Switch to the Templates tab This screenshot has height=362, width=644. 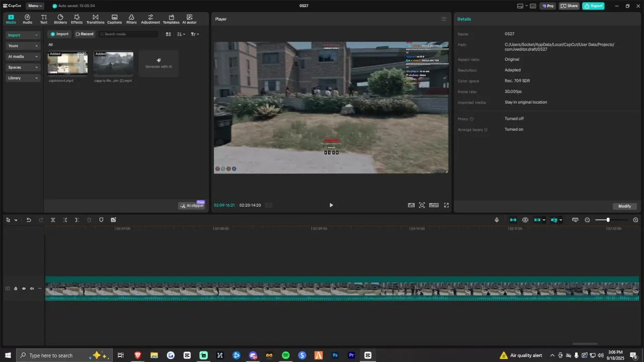pos(171,19)
